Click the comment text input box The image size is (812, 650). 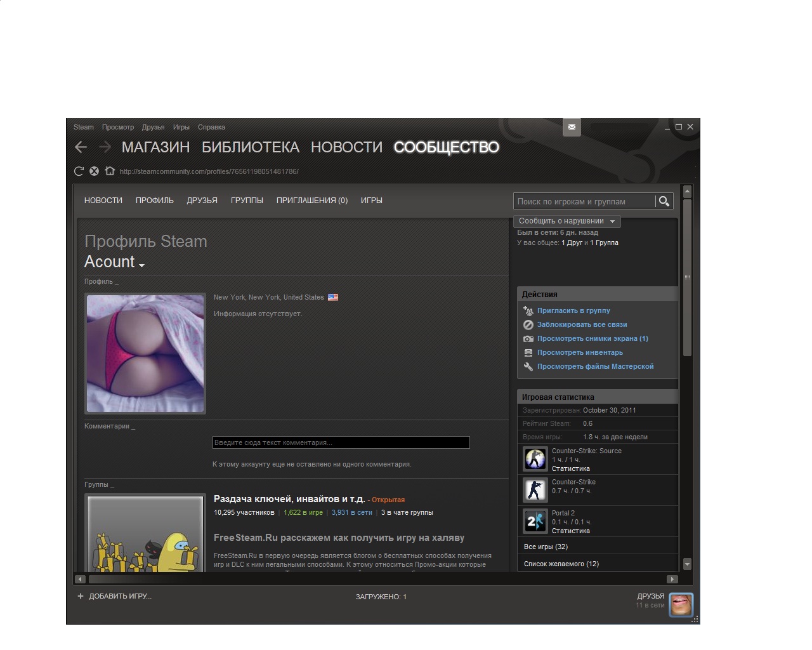(341, 442)
